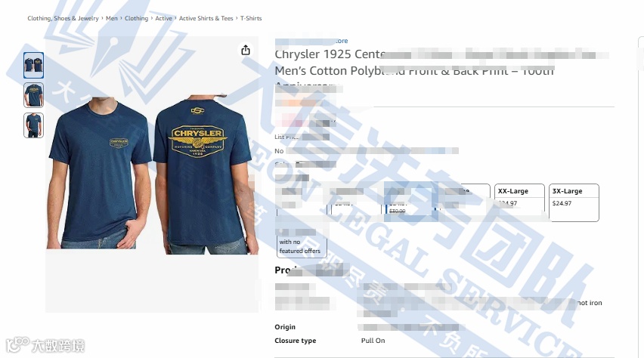Image resolution: width=644 pixels, height=358 pixels.
Task: Open Active Shirts & Tees breadcrumb
Action: (x=206, y=18)
